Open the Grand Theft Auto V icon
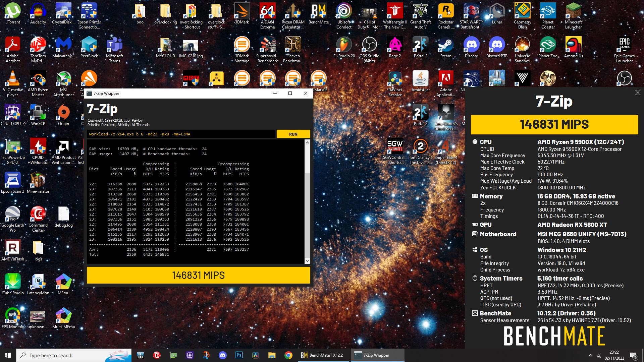The height and width of the screenshot is (362, 644). (x=420, y=16)
